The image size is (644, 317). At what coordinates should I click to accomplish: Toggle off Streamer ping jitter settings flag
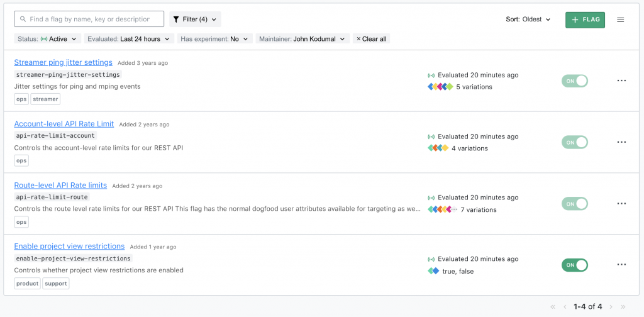(574, 81)
